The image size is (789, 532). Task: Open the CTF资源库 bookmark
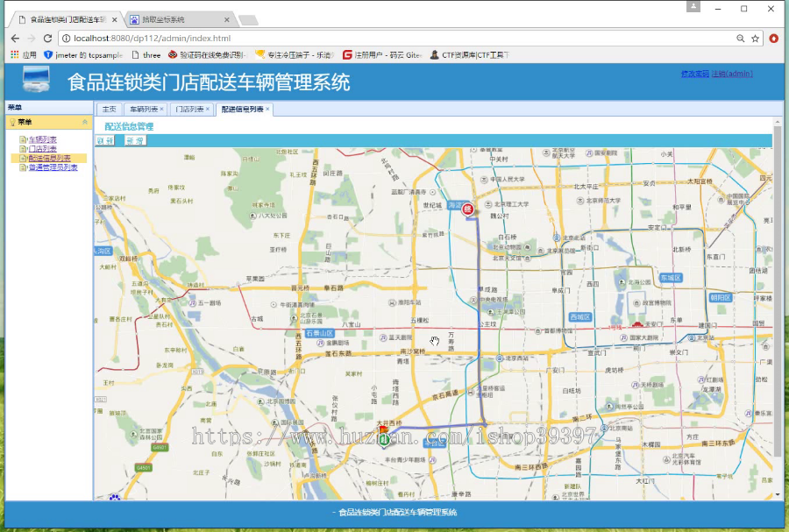coord(470,55)
